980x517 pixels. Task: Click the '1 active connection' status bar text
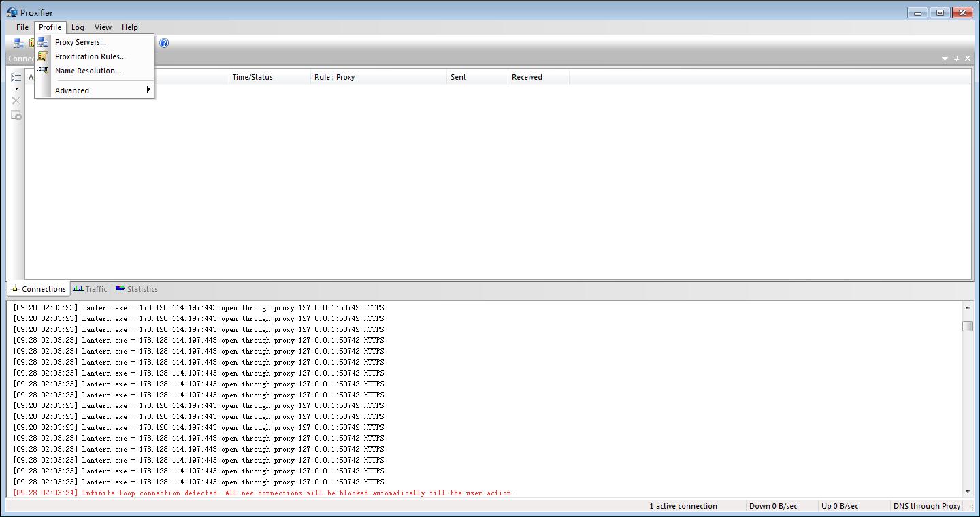pyautogui.click(x=683, y=506)
